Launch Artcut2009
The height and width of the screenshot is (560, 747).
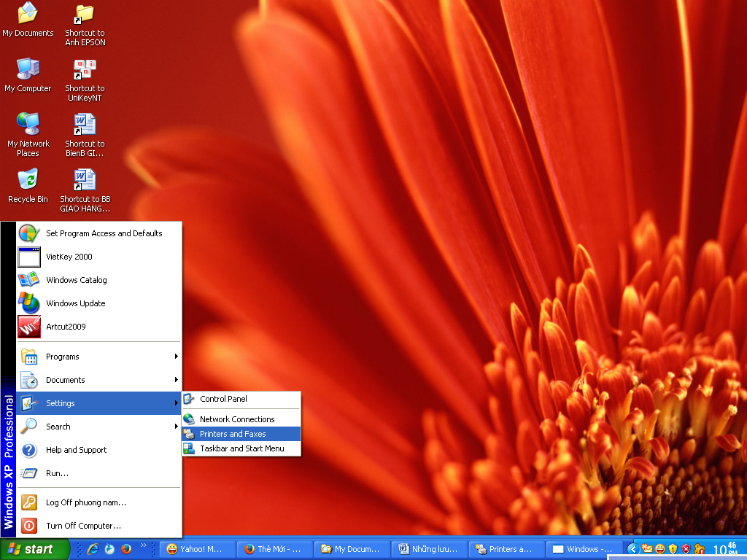click(99, 327)
